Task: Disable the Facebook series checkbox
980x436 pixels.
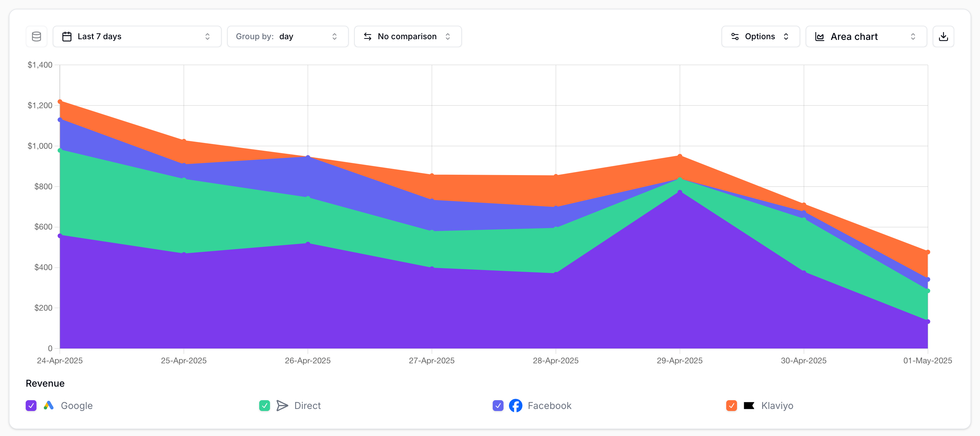Action: point(498,406)
